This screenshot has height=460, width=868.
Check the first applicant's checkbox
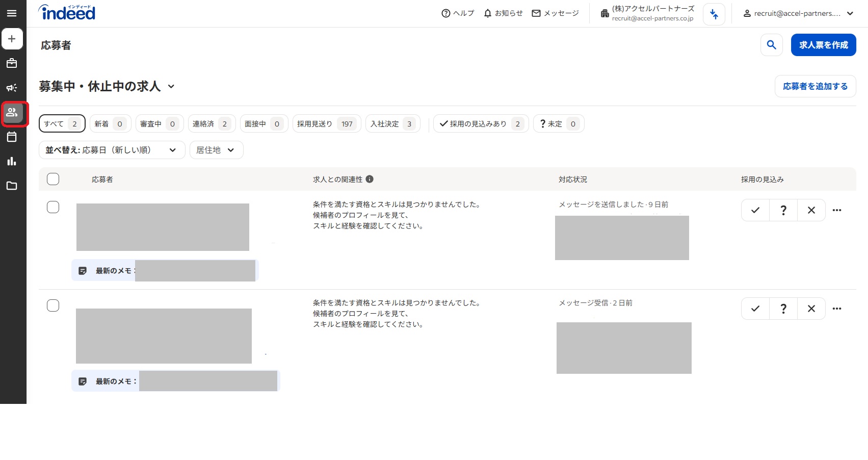click(53, 207)
